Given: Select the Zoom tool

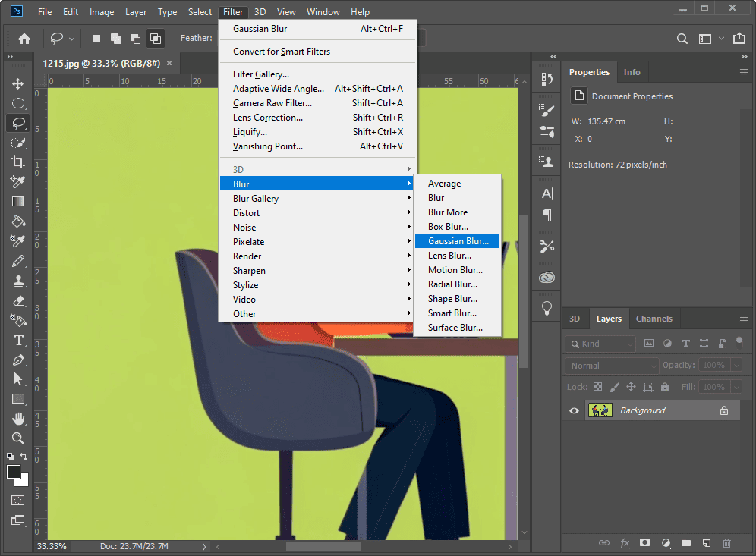Looking at the screenshot, I should point(17,438).
